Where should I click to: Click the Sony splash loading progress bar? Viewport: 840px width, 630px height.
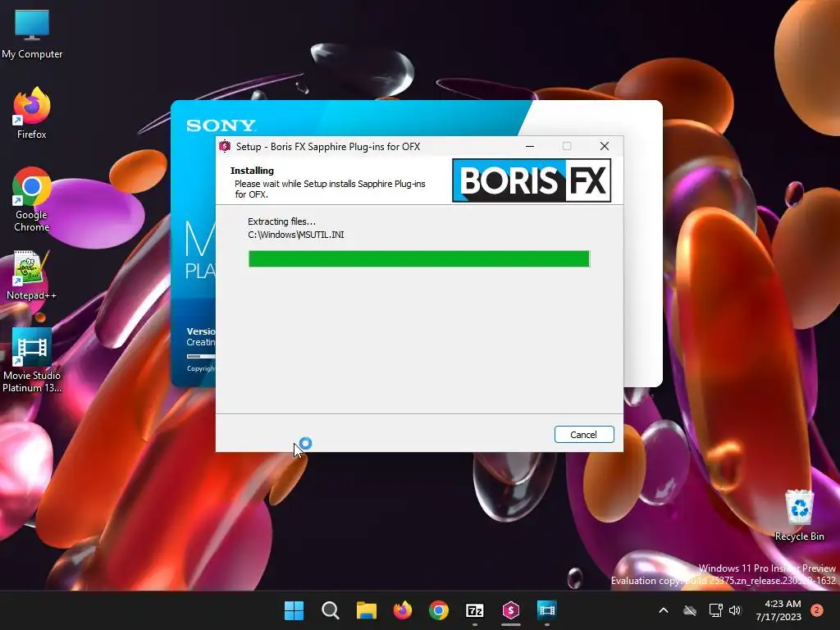point(201,356)
